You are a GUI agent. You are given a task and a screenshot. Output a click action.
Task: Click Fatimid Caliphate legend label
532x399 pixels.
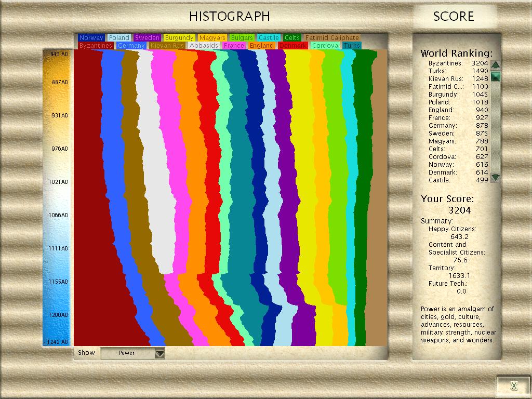(x=332, y=37)
